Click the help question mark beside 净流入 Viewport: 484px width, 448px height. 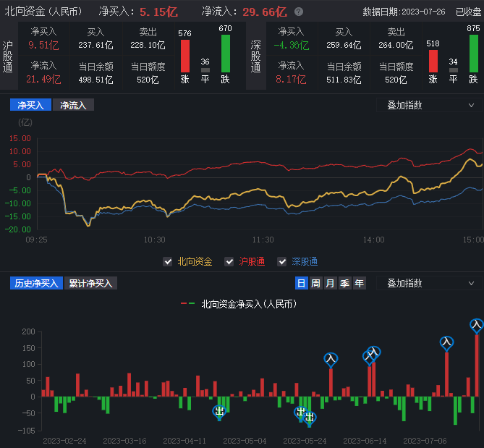tap(299, 12)
